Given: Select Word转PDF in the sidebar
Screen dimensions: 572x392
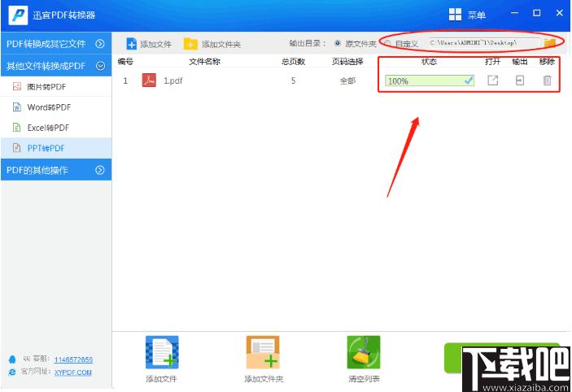Looking at the screenshot, I should pyautogui.click(x=56, y=107).
